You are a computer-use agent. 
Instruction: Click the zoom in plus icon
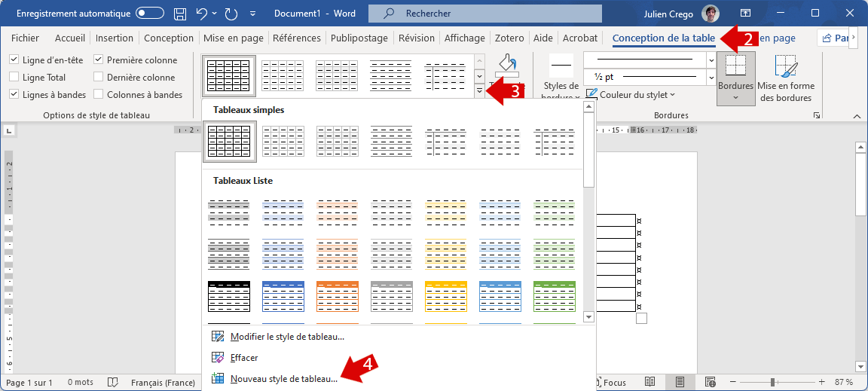point(822,382)
